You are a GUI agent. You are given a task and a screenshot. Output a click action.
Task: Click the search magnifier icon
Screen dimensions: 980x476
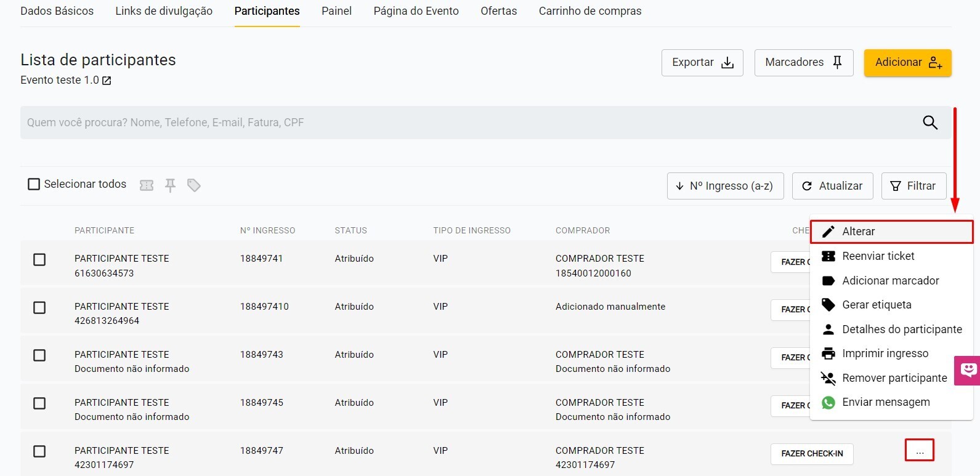coord(930,123)
